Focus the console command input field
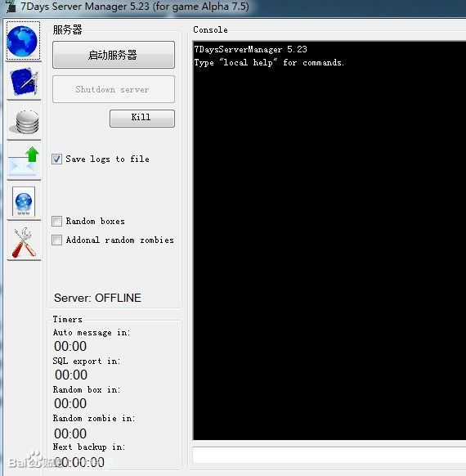This screenshot has width=466, height=476. (x=329, y=455)
